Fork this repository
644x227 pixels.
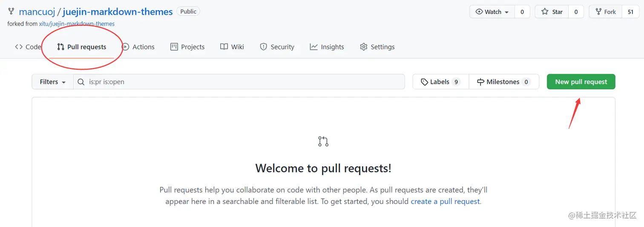pos(605,12)
